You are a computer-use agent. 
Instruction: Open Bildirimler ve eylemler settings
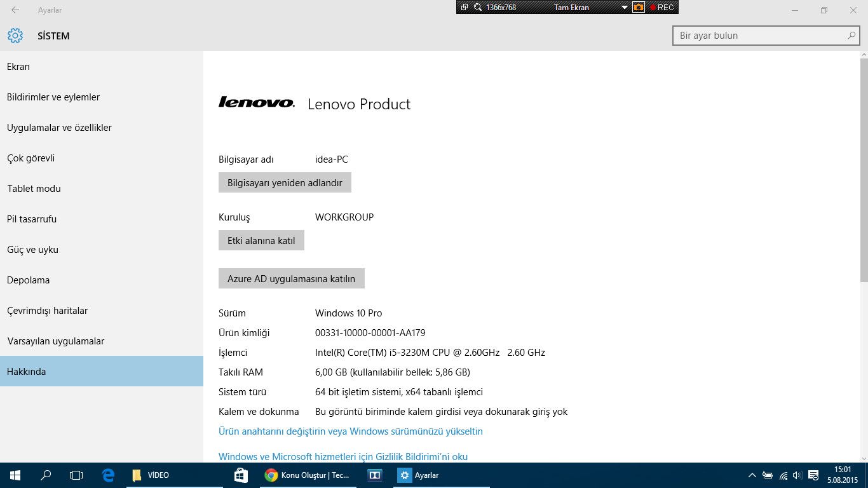[x=102, y=97]
